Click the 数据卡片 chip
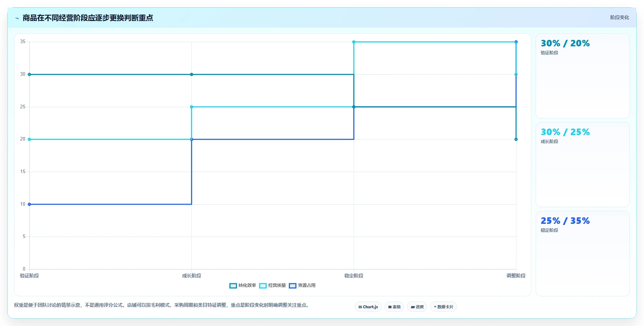 pyautogui.click(x=444, y=307)
